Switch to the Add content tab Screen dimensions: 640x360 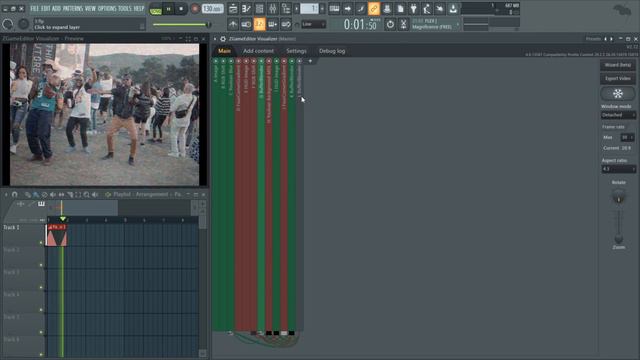point(258,51)
